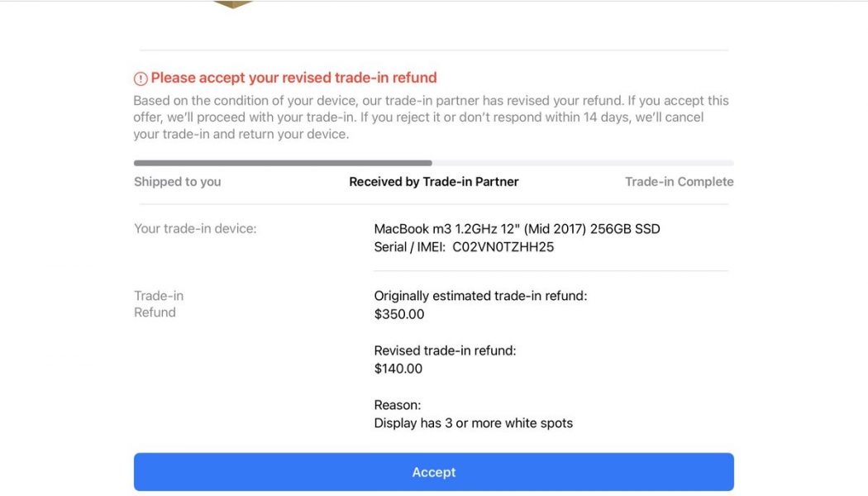Click the Accept button
Screen dimensions: 868x496
pyautogui.click(x=434, y=471)
